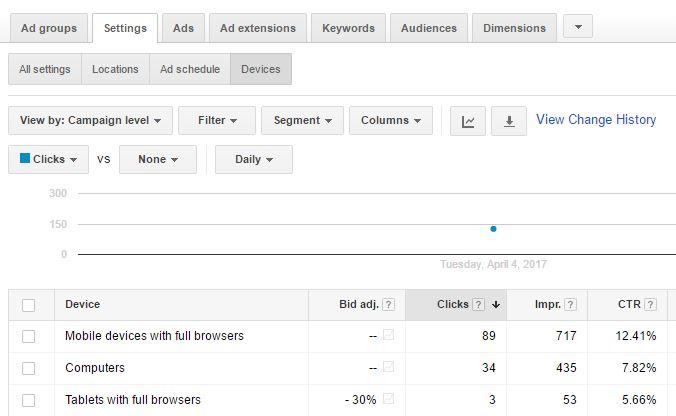Select all devices with header checkbox

[28, 305]
